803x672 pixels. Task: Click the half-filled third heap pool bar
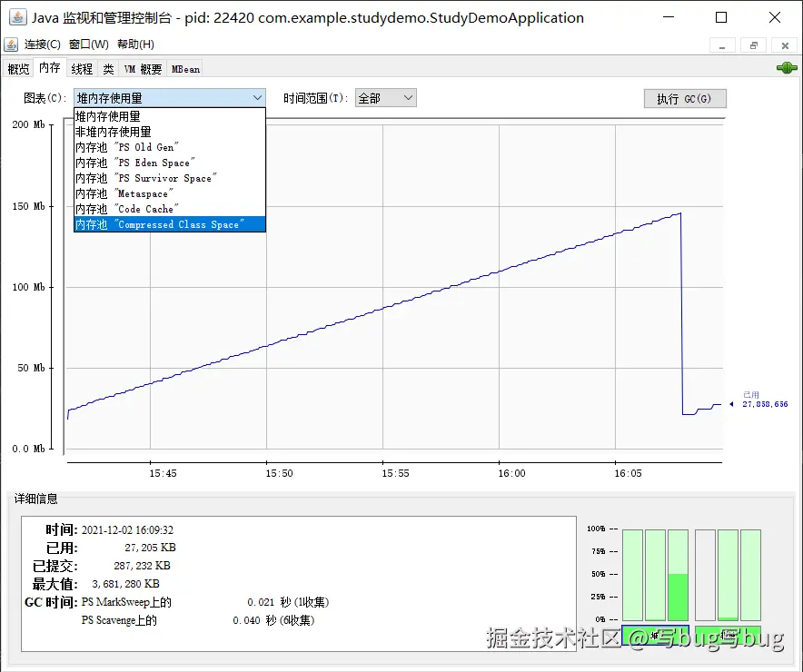click(678, 575)
